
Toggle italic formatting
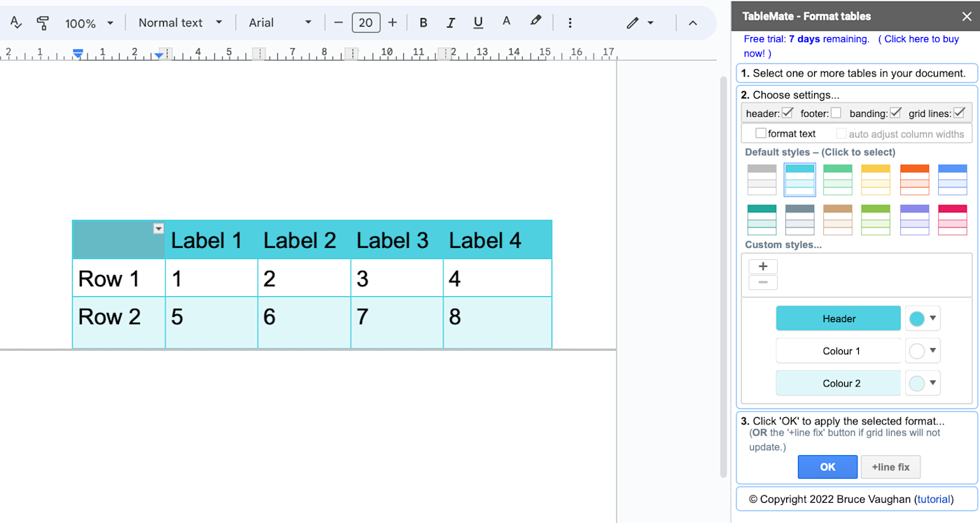pos(451,23)
